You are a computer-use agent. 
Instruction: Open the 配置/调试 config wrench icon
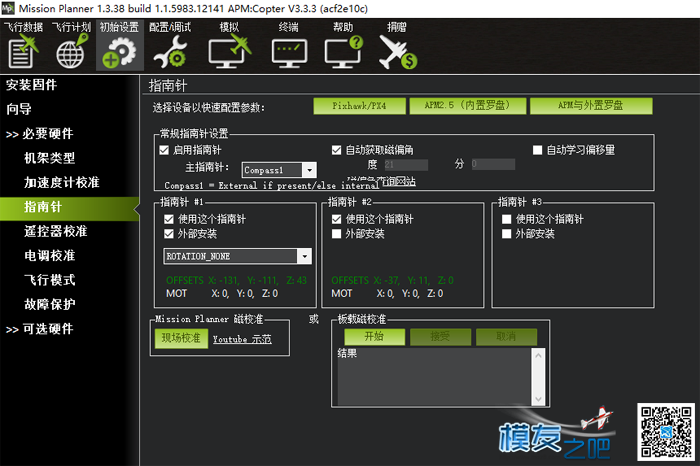(x=170, y=46)
